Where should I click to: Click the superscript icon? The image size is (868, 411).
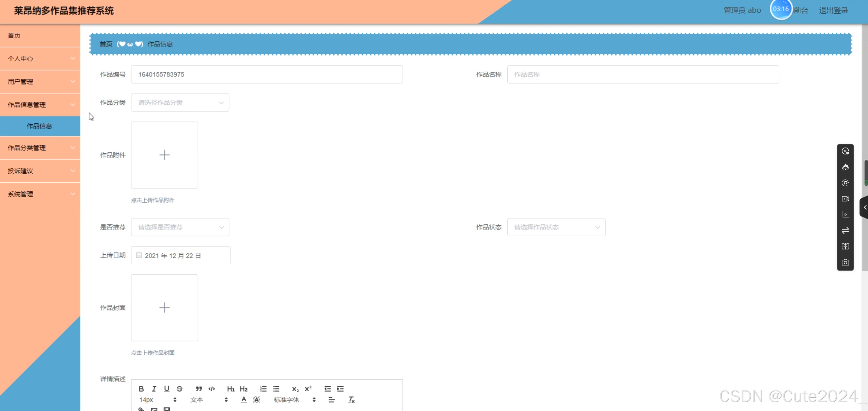(308, 389)
